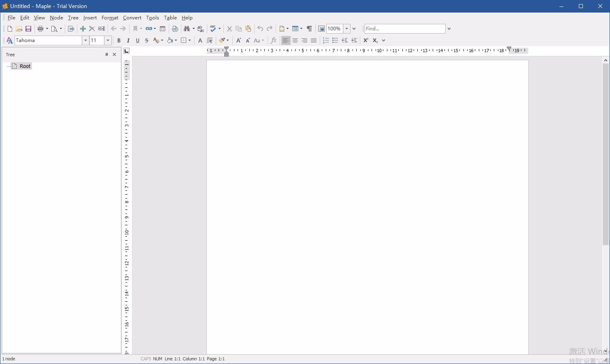Click the Open file folder icon

click(19, 29)
